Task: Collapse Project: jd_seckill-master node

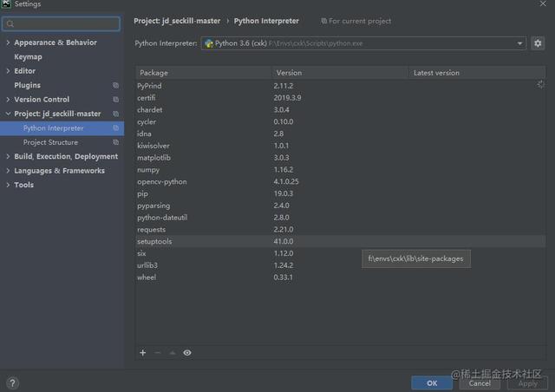Action: point(8,114)
